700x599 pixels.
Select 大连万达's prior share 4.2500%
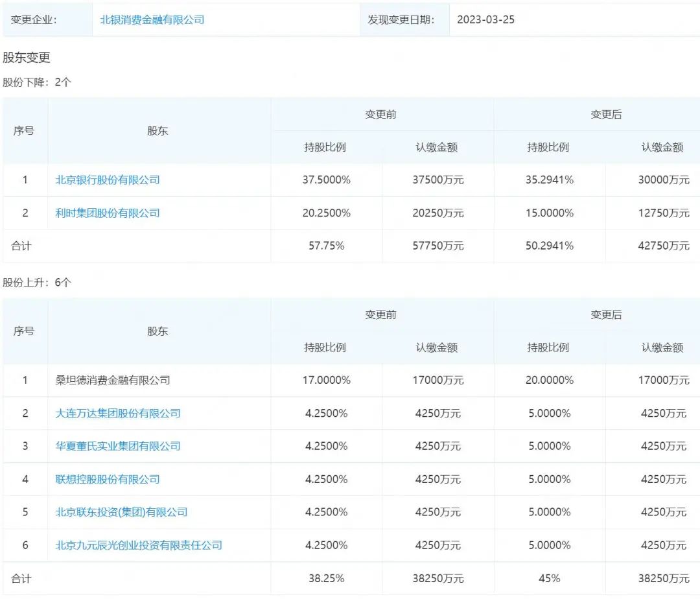click(x=326, y=414)
